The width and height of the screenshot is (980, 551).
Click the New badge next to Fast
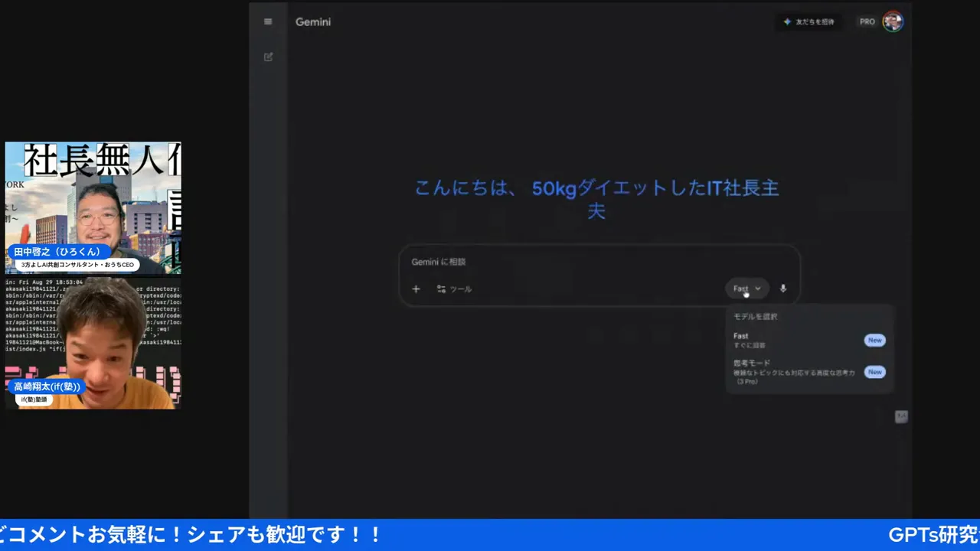tap(874, 340)
